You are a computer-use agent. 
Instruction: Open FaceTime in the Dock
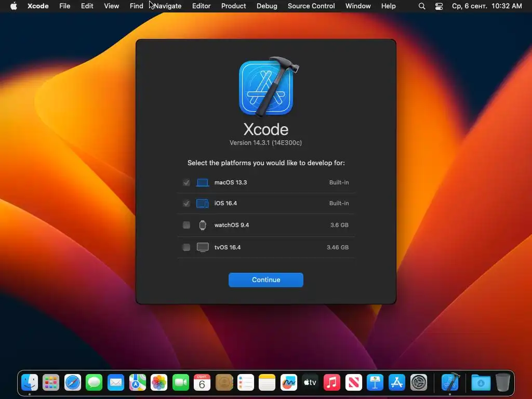(180, 383)
